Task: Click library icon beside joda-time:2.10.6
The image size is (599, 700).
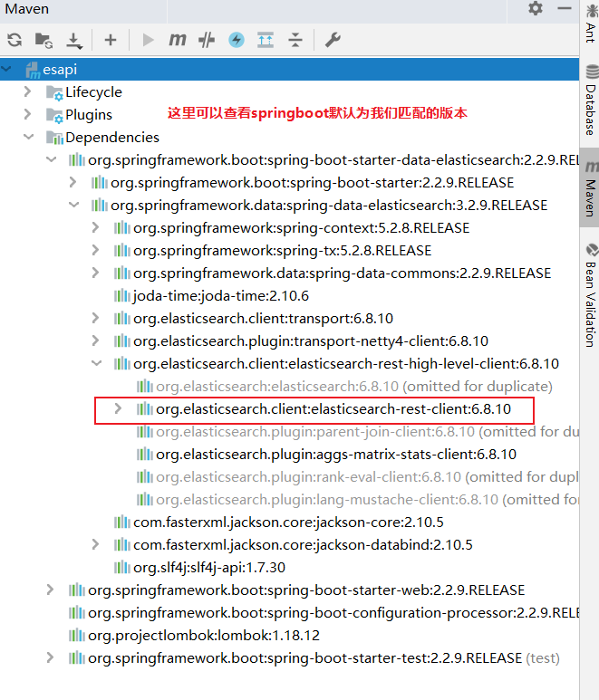Action: tap(122, 295)
